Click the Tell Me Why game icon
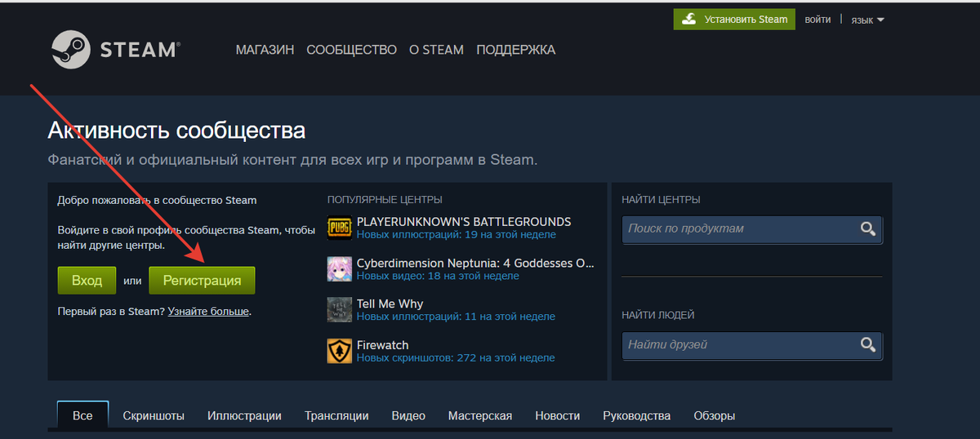 coord(340,310)
